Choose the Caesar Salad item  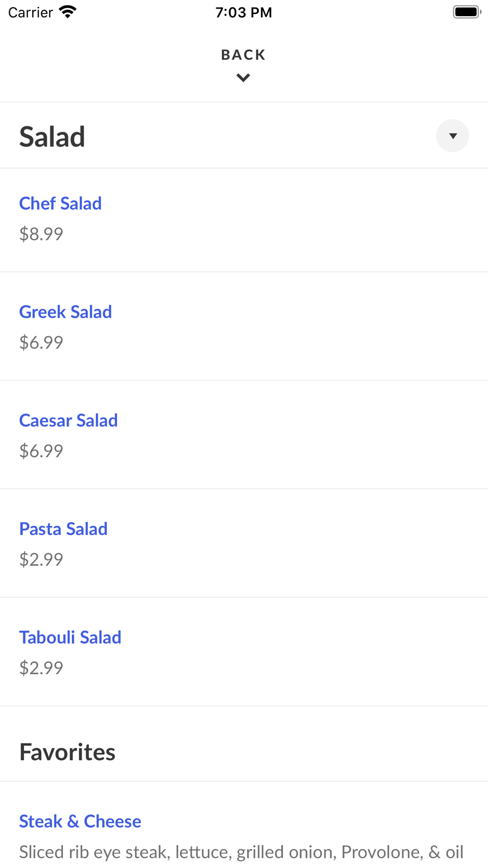point(68,420)
